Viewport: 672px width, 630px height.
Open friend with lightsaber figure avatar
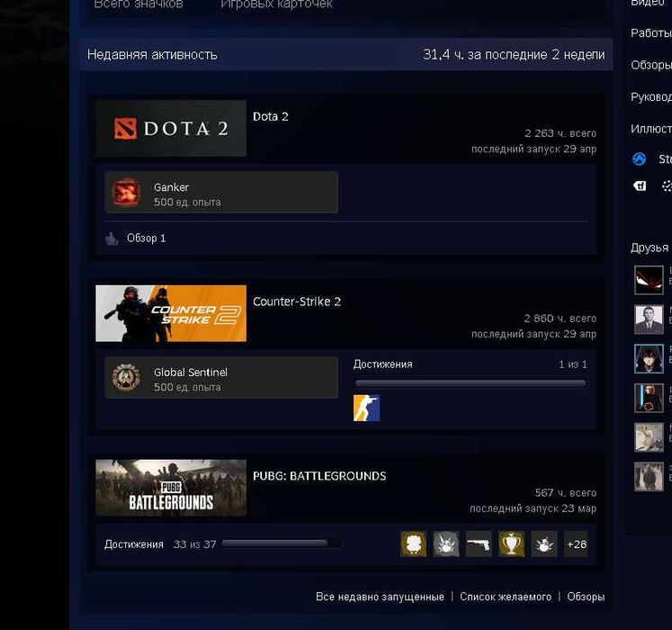coord(649,398)
